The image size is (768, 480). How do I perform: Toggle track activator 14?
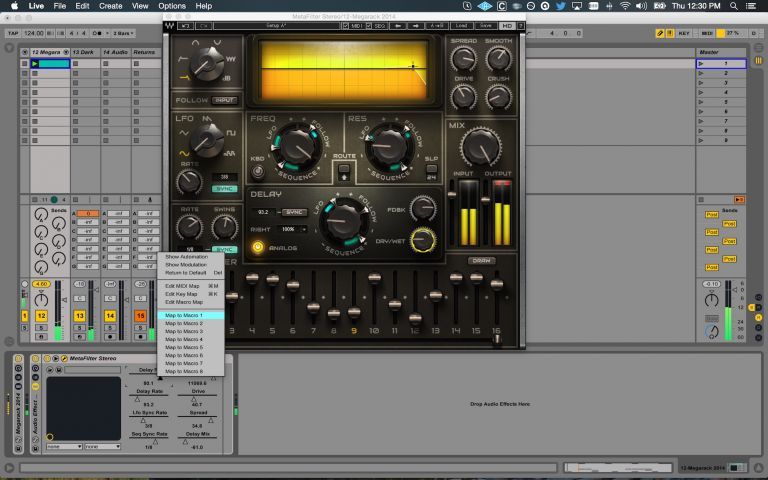[110, 316]
